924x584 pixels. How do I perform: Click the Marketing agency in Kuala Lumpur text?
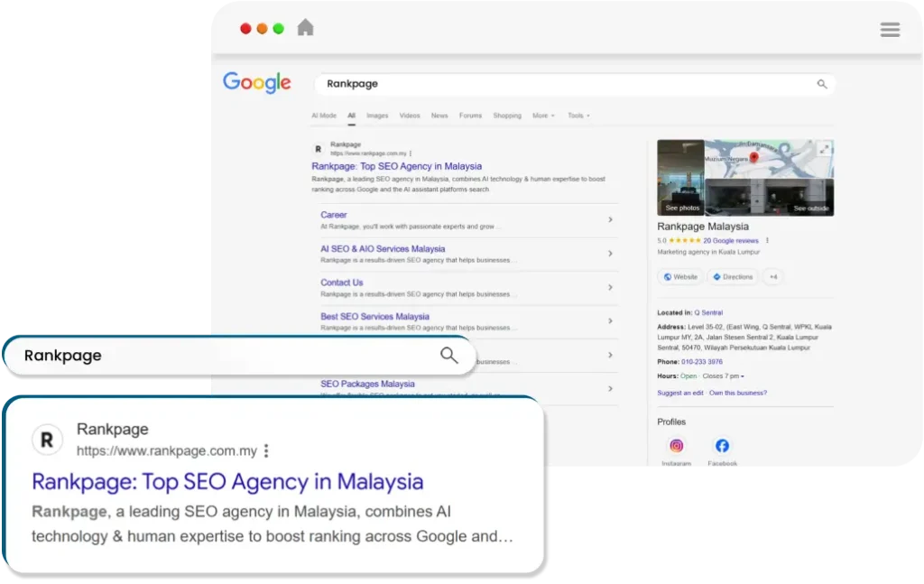pos(708,252)
